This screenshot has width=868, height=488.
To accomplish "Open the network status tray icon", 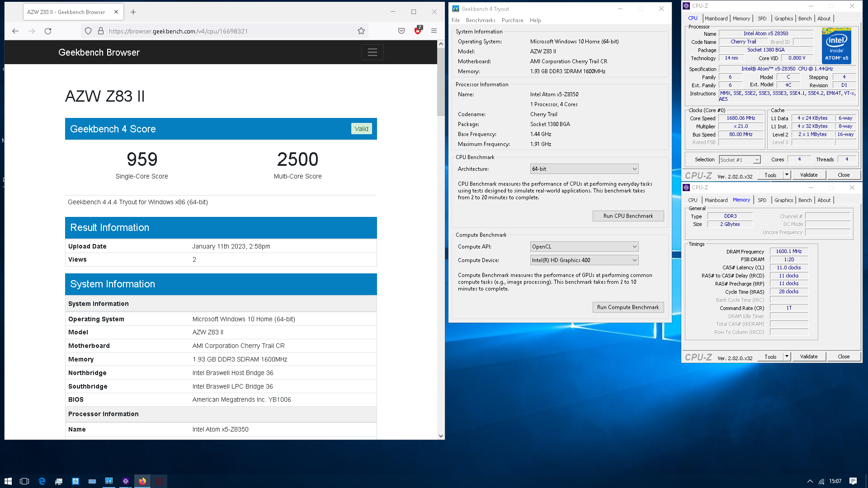I will click(x=821, y=481).
